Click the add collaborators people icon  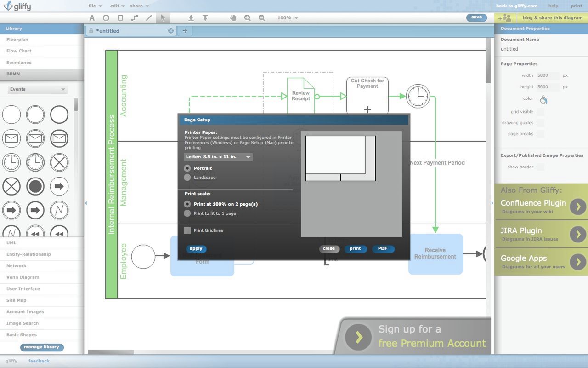pos(504,18)
